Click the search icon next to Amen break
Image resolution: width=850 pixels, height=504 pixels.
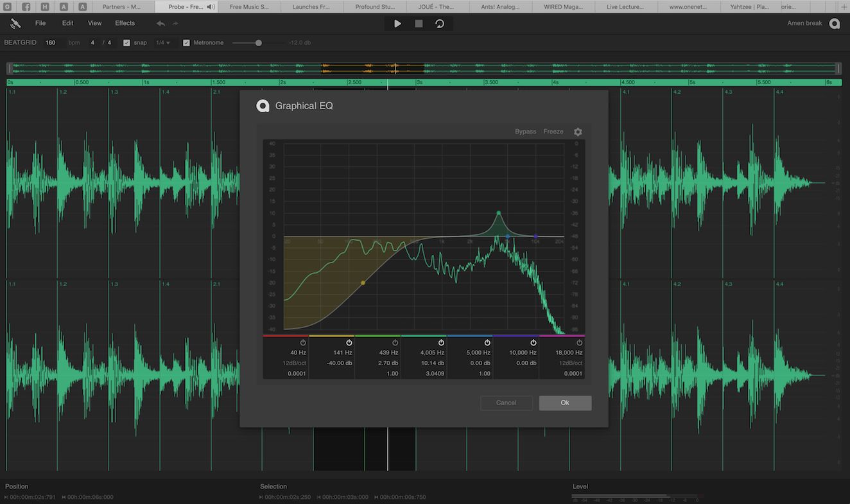(835, 22)
